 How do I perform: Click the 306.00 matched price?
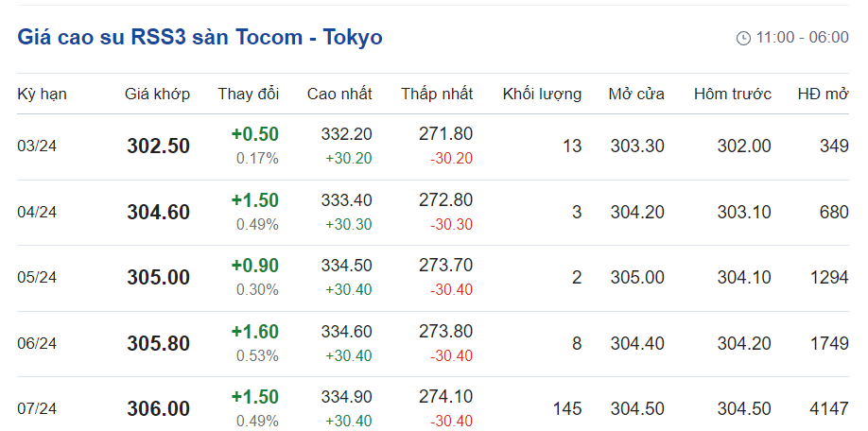point(158,409)
